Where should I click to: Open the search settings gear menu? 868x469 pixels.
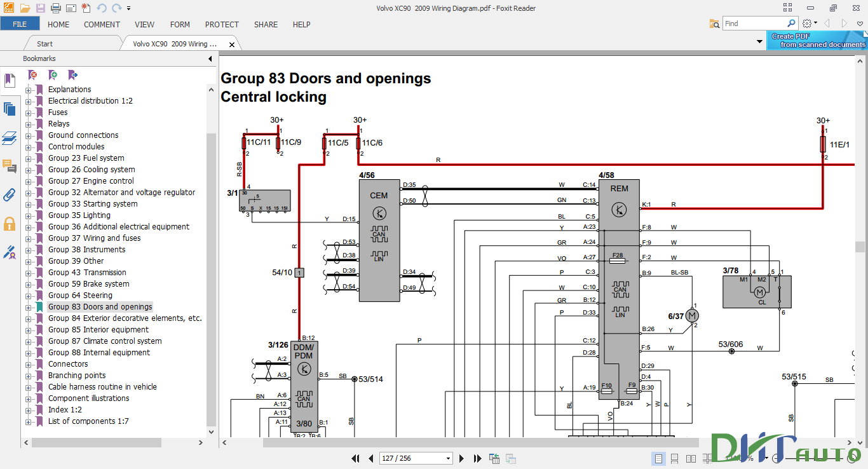[x=810, y=24]
